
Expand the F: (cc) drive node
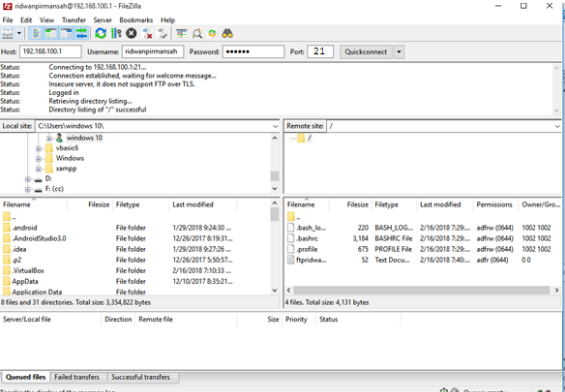click(28, 189)
